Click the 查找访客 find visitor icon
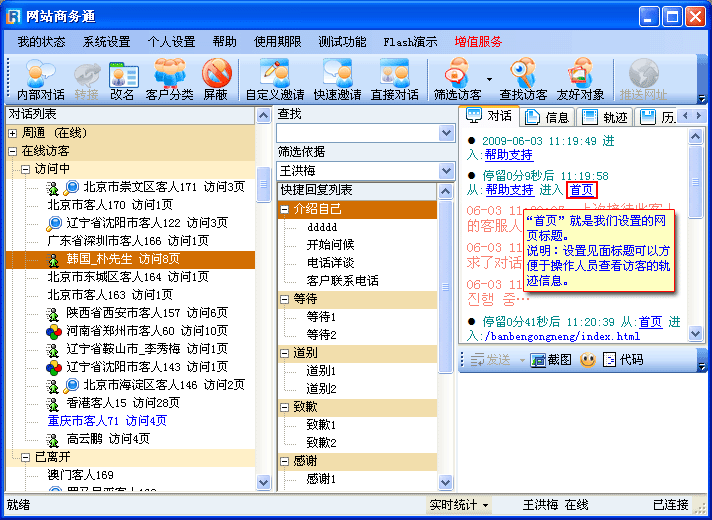Viewport: 712px width, 520px height. point(523,79)
